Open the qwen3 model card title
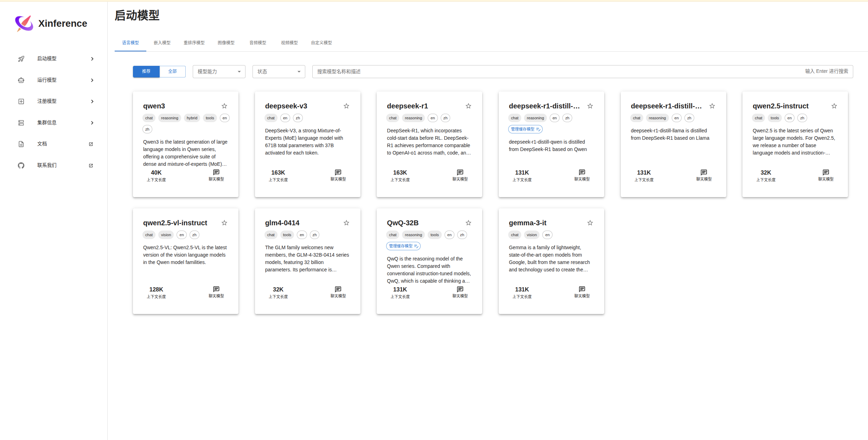868x440 pixels. pyautogui.click(x=154, y=106)
